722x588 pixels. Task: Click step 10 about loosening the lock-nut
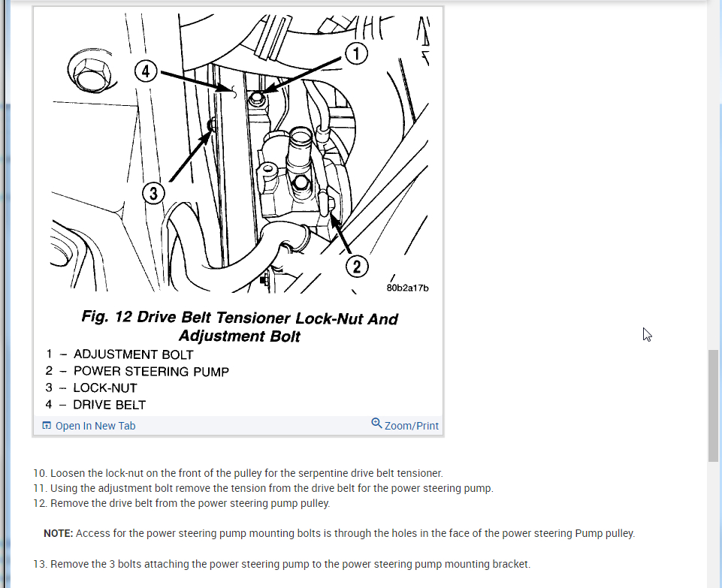click(238, 473)
